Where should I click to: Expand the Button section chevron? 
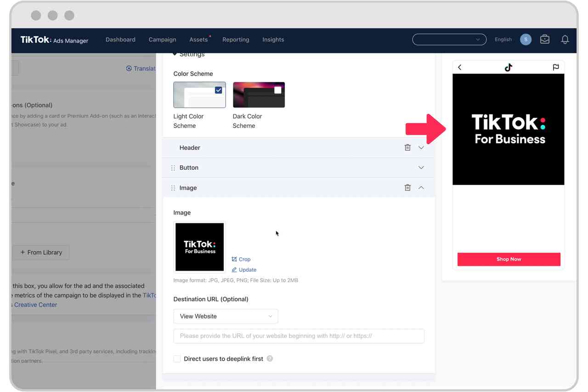click(421, 168)
